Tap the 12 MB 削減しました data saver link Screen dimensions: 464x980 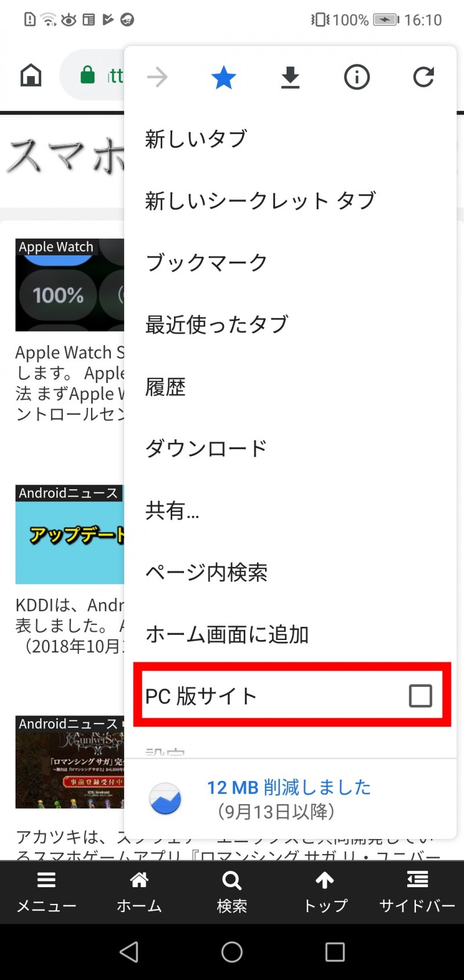click(x=289, y=787)
